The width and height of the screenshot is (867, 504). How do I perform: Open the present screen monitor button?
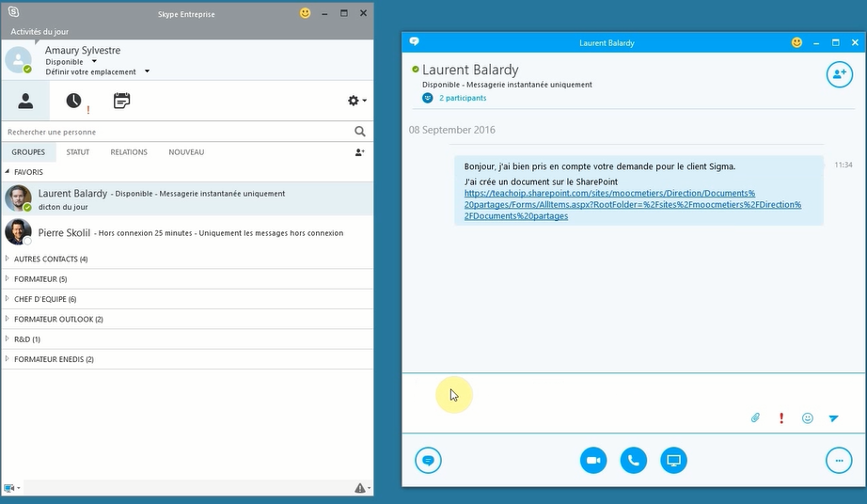click(673, 461)
